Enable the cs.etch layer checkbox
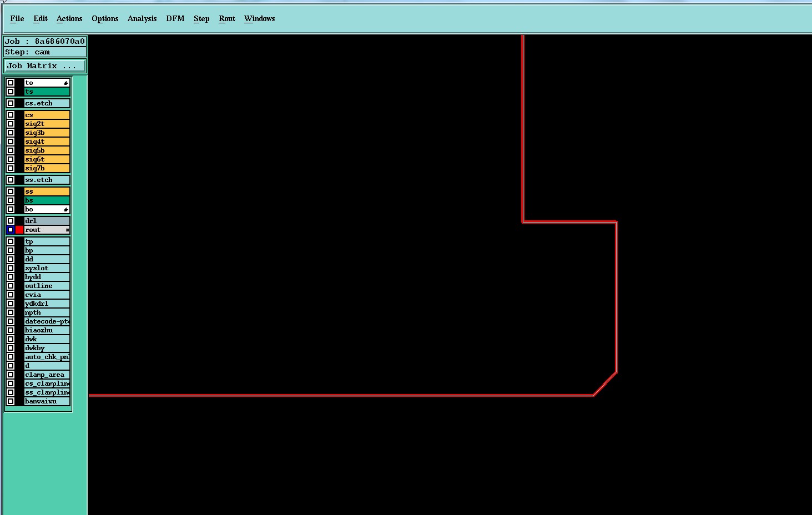 click(x=11, y=103)
